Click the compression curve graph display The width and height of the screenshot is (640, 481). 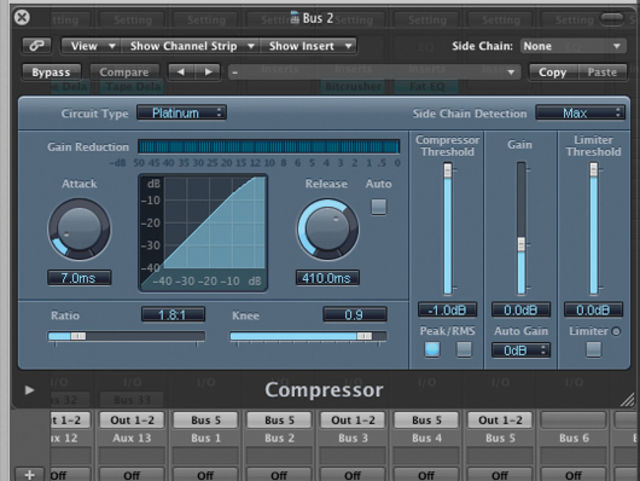[203, 233]
